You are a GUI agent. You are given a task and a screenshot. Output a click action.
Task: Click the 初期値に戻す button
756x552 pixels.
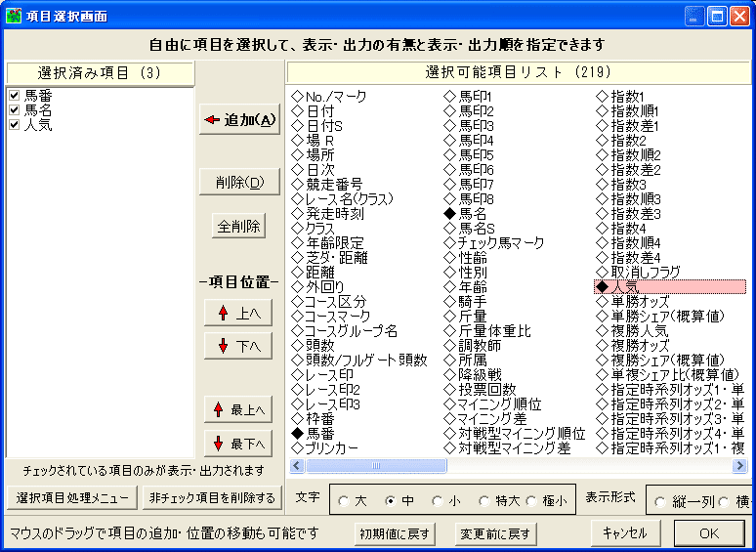[x=395, y=533]
